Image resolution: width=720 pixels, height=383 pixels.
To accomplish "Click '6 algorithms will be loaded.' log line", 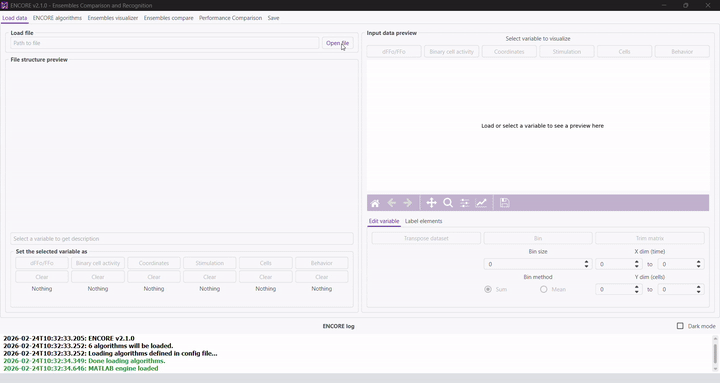I will 88,346.
